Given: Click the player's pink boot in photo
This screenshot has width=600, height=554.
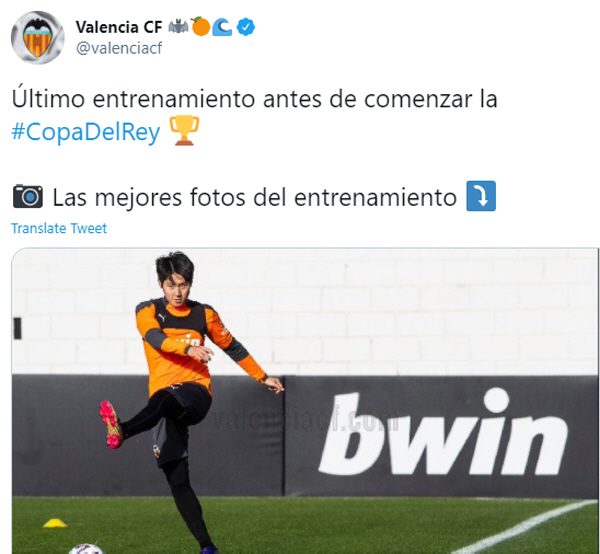Looking at the screenshot, I should [x=111, y=424].
